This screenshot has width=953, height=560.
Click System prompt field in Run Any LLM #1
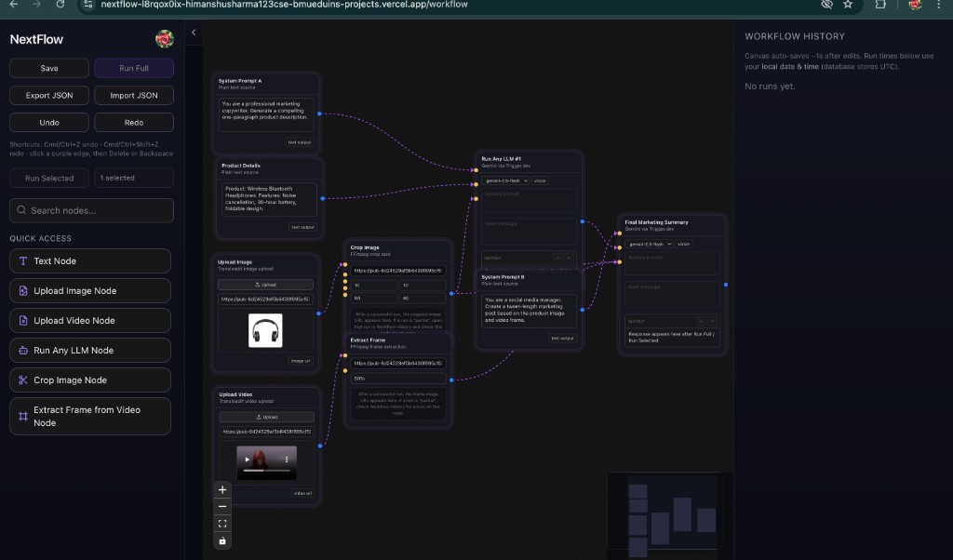click(529, 200)
